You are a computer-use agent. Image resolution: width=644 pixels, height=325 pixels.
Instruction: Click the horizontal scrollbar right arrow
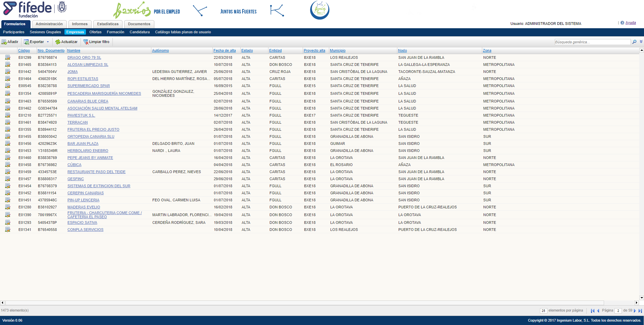(636, 303)
